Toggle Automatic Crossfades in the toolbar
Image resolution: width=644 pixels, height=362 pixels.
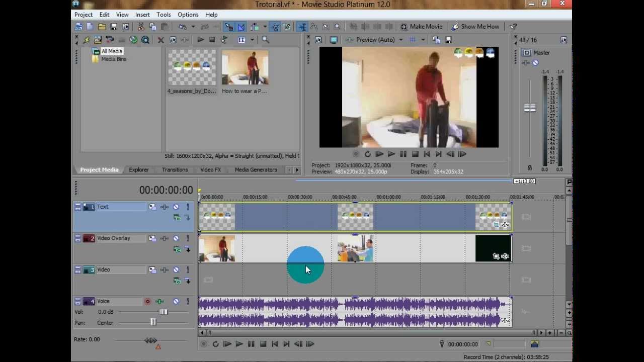pos(241,27)
